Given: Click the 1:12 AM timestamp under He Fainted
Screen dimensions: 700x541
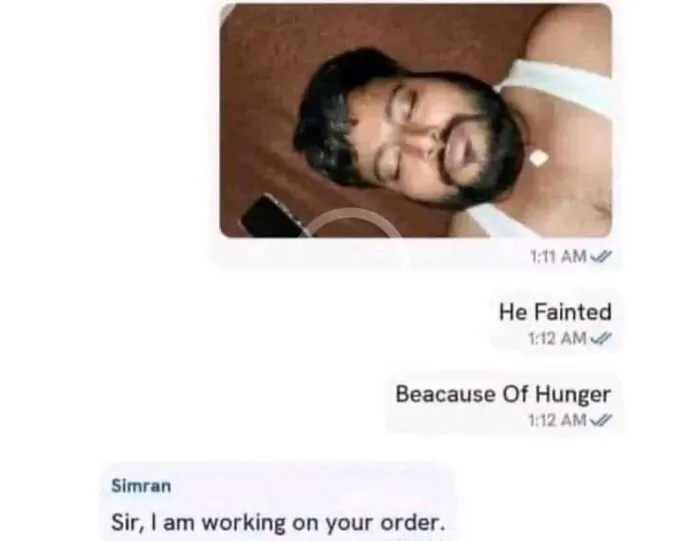Looking at the screenshot, I should point(557,338).
